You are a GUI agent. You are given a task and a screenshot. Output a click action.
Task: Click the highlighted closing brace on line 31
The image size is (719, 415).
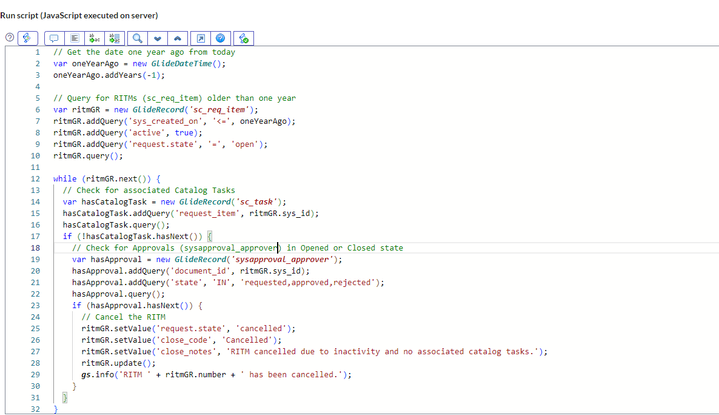65,398
